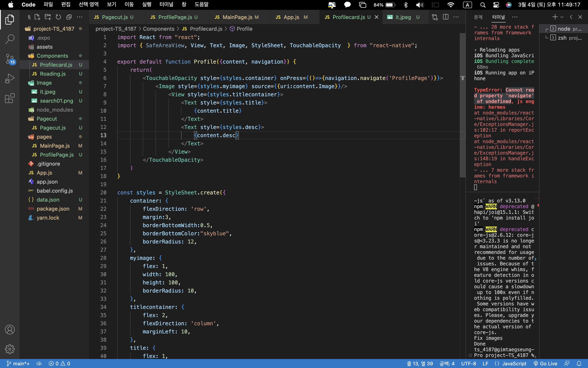Open the feedback icon in status bar
The image size is (588, 368).
click(x=567, y=364)
